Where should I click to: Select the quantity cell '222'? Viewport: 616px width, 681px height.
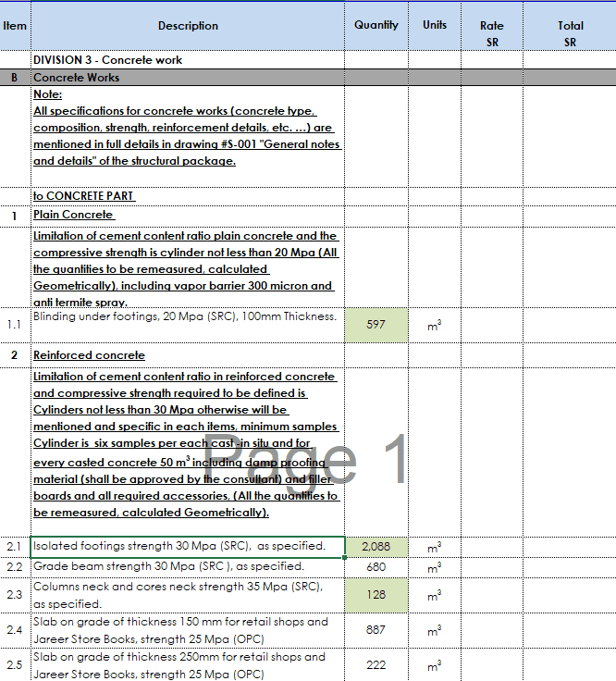(376, 665)
